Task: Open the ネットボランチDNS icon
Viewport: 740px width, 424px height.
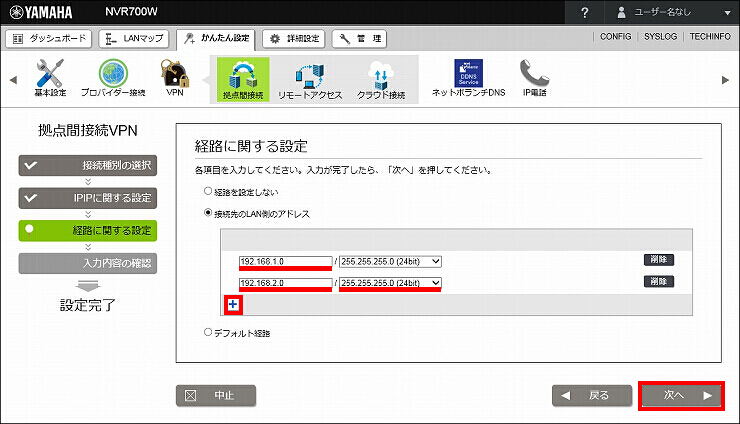Action: (469, 78)
